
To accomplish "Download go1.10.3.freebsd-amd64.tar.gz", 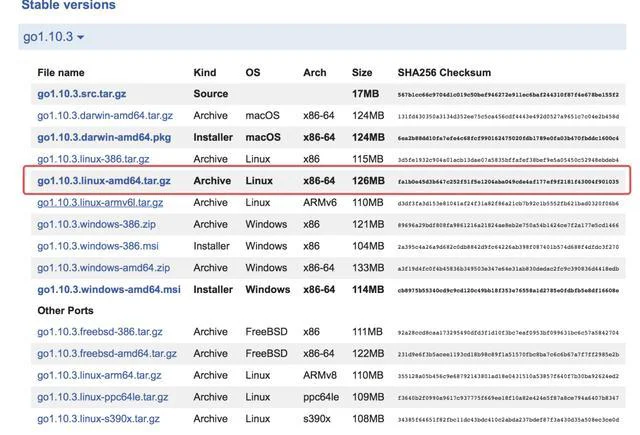I will pos(107,353).
